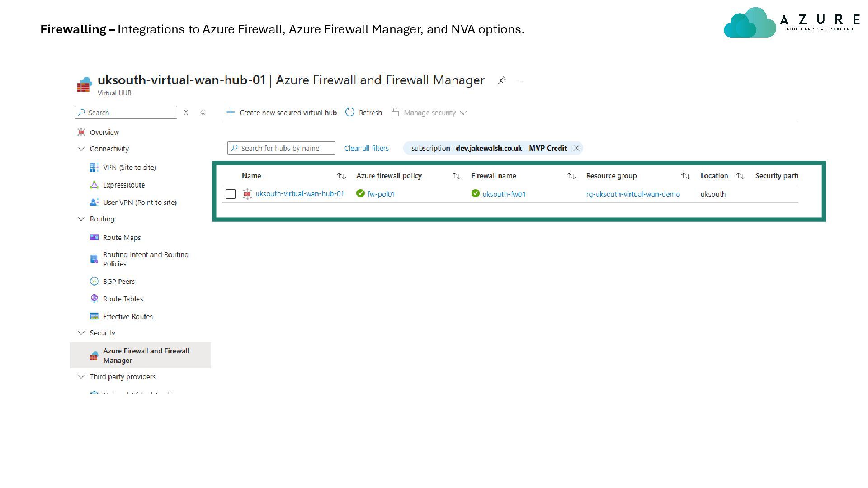Click the Refresh circular arrow icon
Viewport: 868px width, 488px height.
[349, 112]
